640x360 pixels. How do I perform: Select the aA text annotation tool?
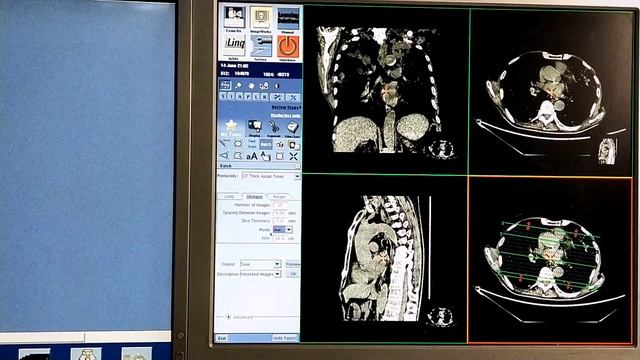click(252, 156)
